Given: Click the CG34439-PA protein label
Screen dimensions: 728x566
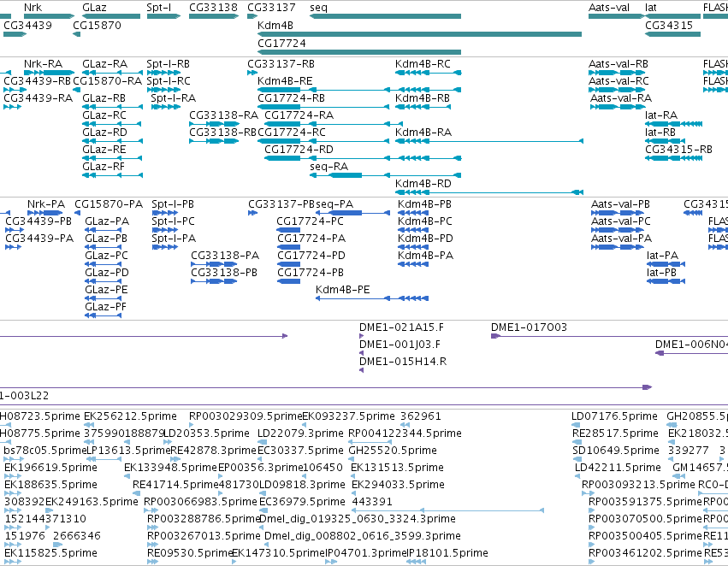Looking at the screenshot, I should click(x=39, y=239).
